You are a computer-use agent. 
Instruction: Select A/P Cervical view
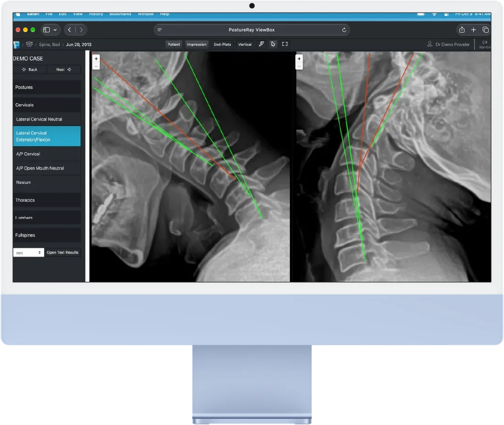[47, 154]
